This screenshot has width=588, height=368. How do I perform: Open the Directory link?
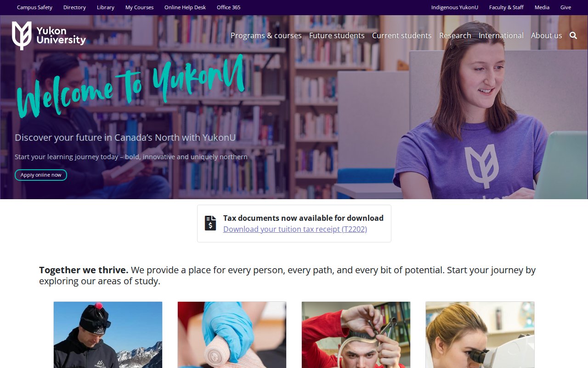click(74, 7)
